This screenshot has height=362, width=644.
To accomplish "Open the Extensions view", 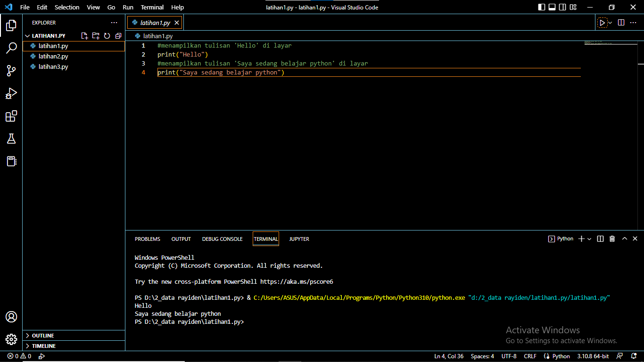I will (11, 116).
